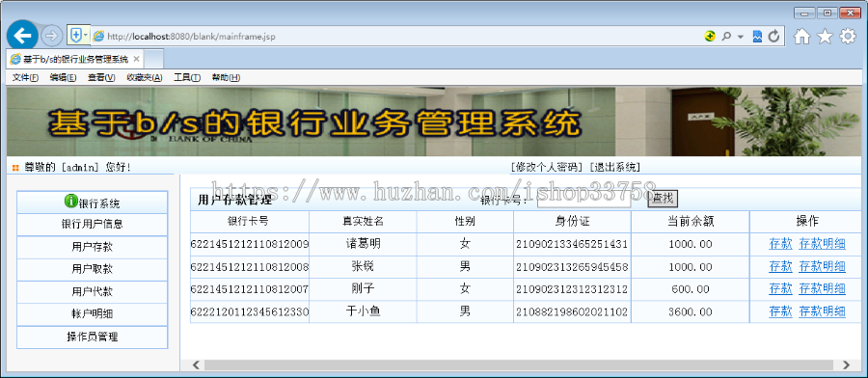Open the 收藏夹(A) menu

pyautogui.click(x=145, y=77)
